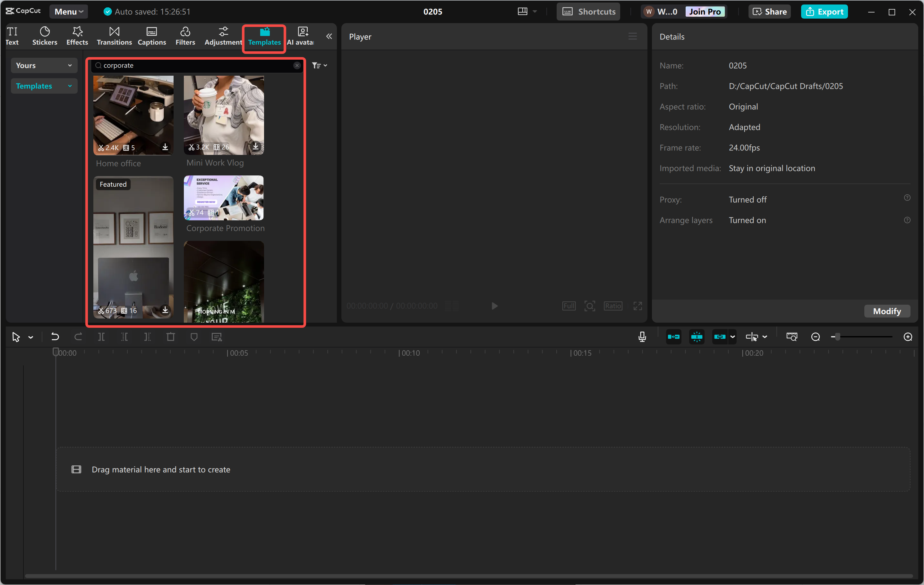Expand the Yours section dropdown

click(44, 65)
